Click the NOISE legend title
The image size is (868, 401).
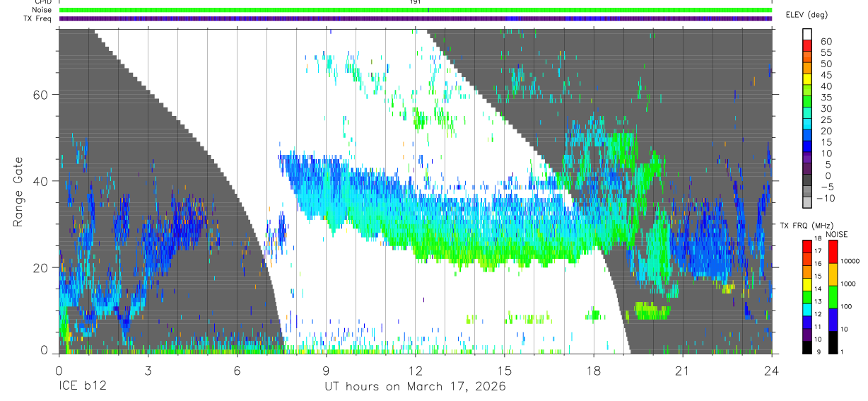(836, 234)
